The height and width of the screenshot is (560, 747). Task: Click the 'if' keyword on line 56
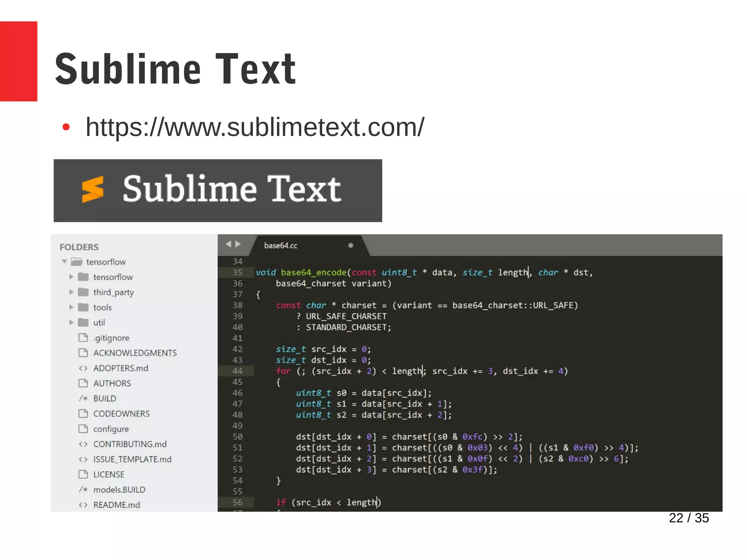(281, 502)
